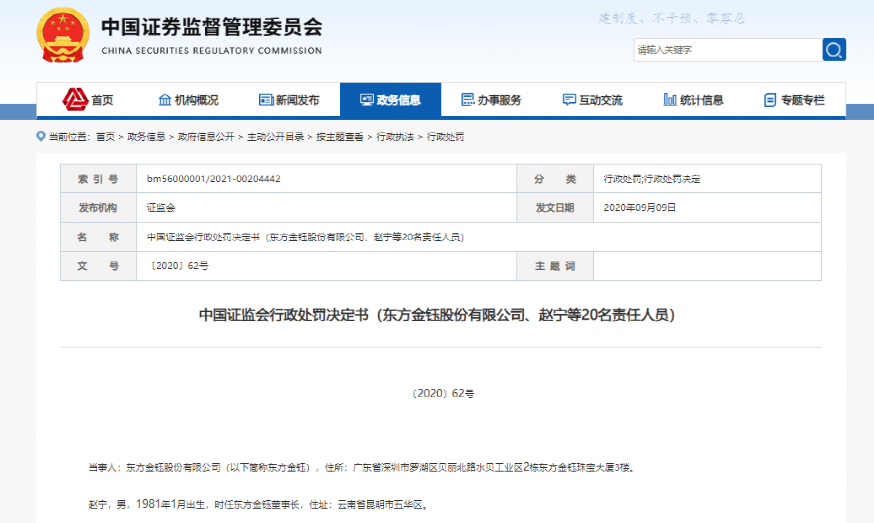Go to 政务信息 in the breadcrumb
The image size is (874, 523).
(146, 137)
